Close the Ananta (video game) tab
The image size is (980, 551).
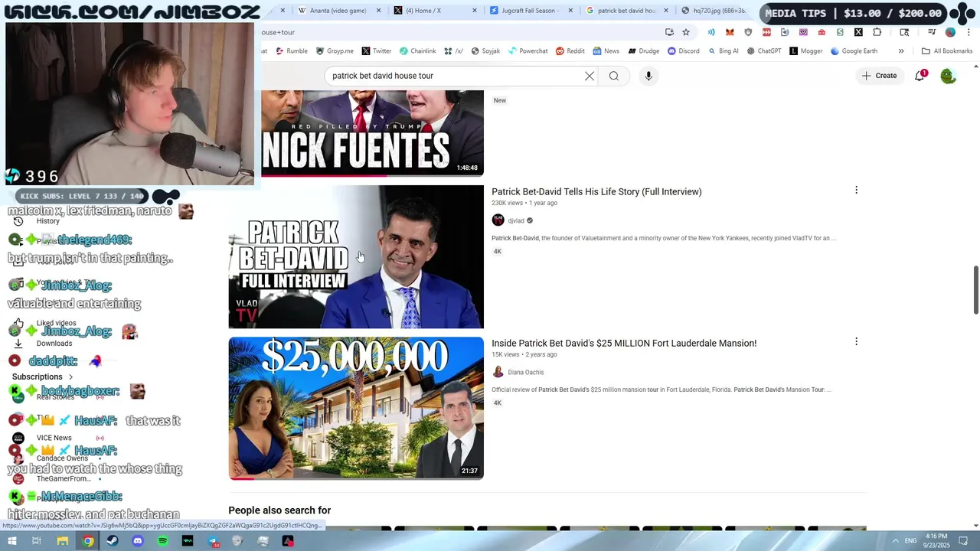pos(379,11)
